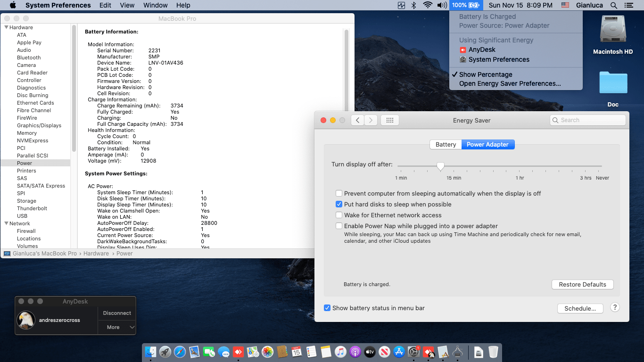Image resolution: width=644 pixels, height=362 pixels.
Task: Open the Schedule... button
Action: click(580, 309)
